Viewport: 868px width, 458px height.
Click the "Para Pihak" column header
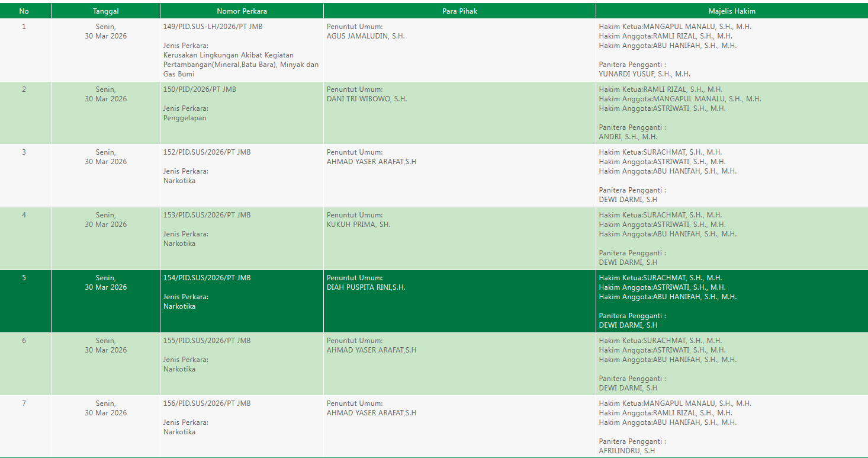459,11
